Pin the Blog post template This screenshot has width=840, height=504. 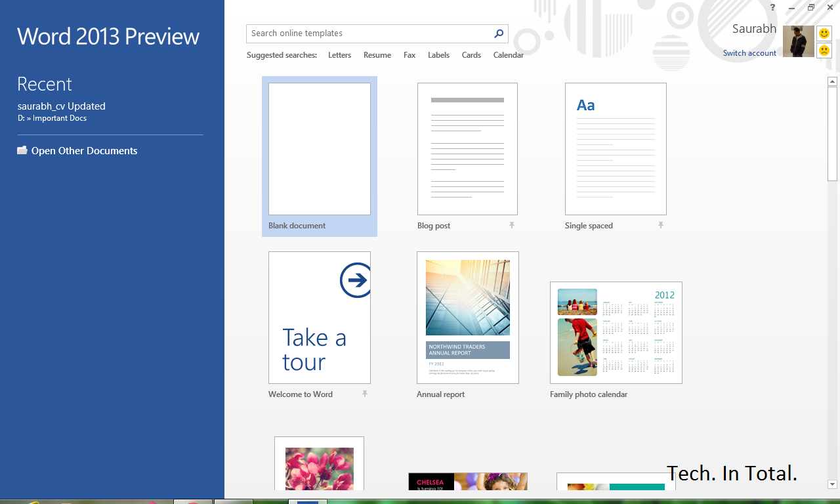(x=512, y=224)
